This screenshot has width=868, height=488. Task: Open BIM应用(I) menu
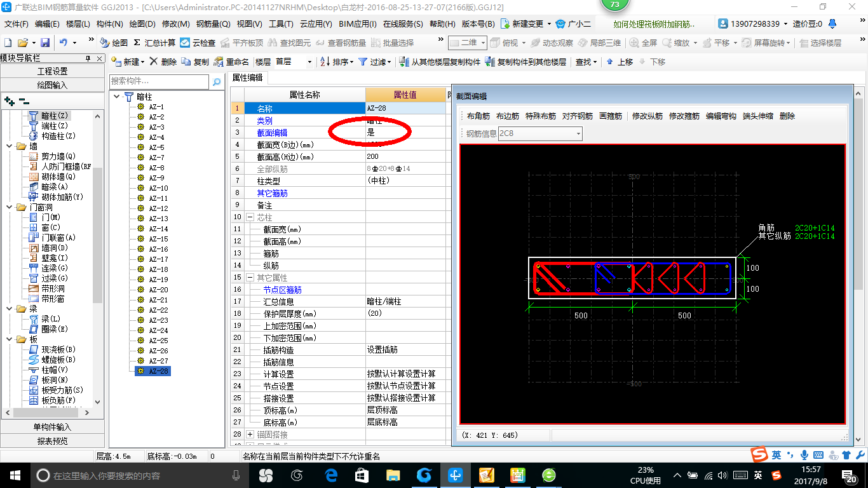pyautogui.click(x=357, y=24)
